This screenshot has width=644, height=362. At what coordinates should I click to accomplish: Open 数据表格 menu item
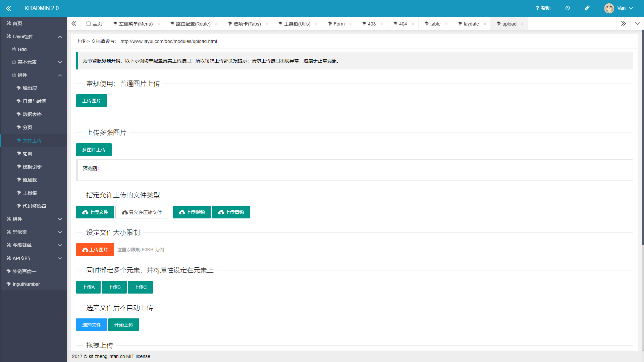pos(34,114)
